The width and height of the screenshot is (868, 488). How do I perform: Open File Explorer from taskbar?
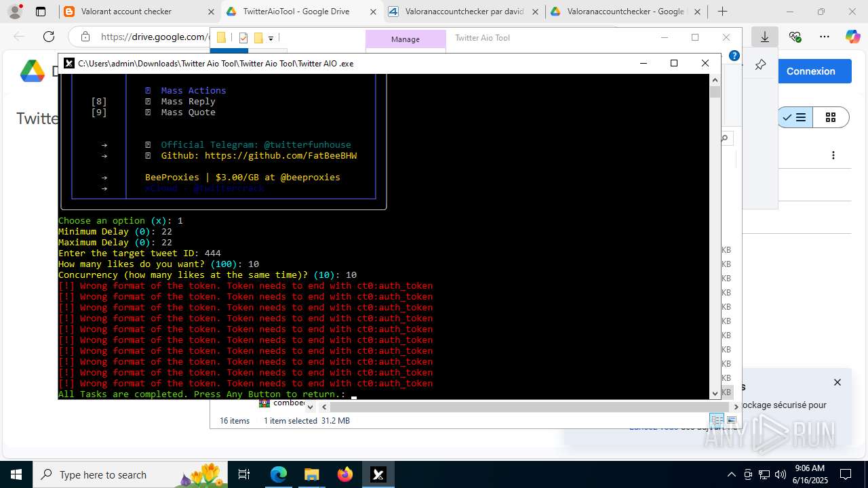click(x=311, y=474)
